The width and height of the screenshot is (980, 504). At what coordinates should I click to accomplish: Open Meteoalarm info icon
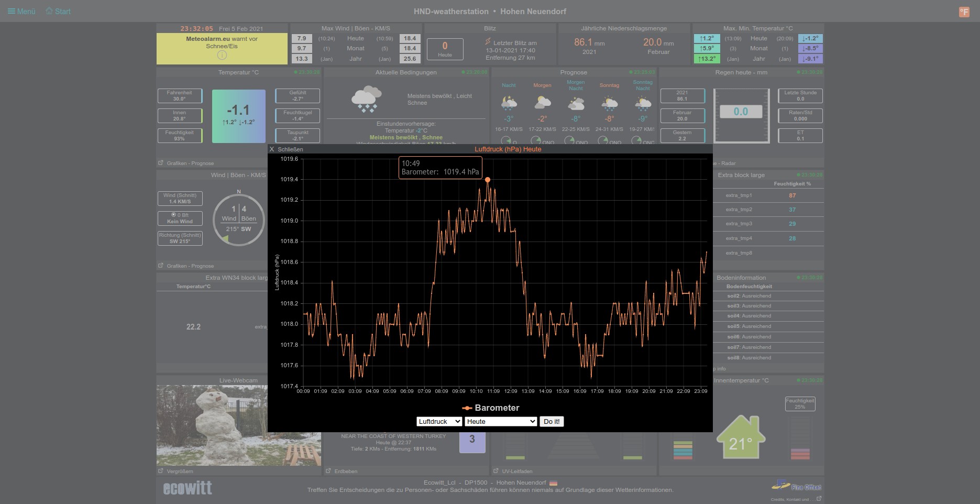[222, 55]
